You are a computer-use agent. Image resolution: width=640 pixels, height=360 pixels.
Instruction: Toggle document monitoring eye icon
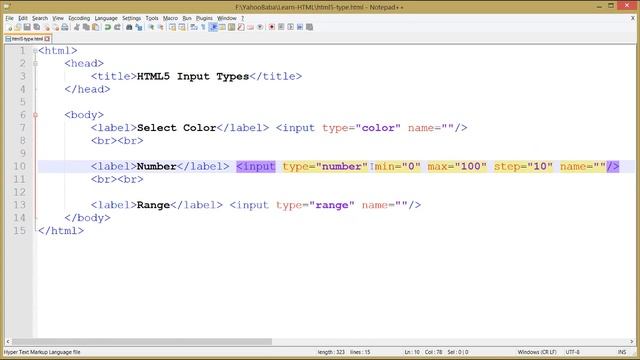(x=260, y=27)
